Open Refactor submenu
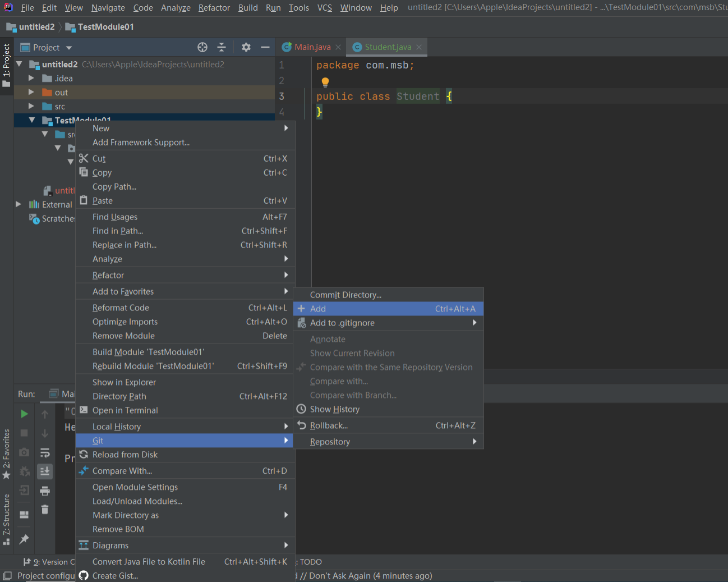This screenshot has width=728, height=582. [x=185, y=275]
